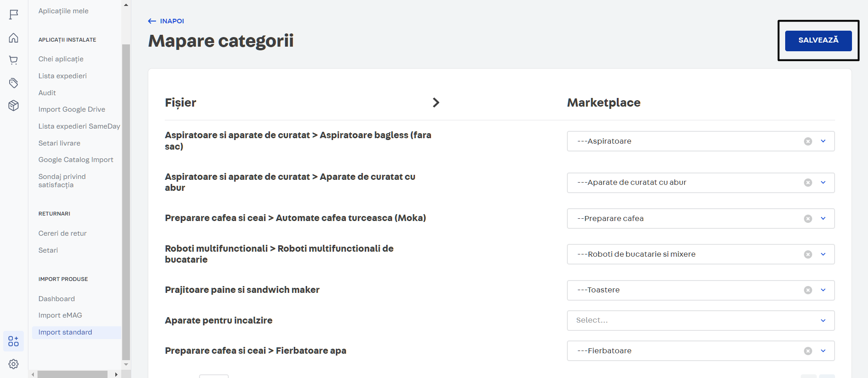Click the flag icon in left rail

coord(14,15)
